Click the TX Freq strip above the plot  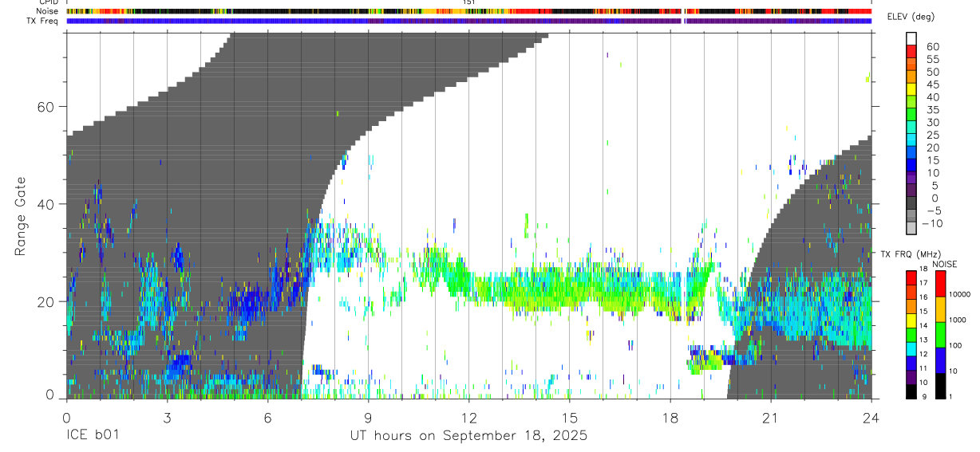pyautogui.click(x=468, y=21)
